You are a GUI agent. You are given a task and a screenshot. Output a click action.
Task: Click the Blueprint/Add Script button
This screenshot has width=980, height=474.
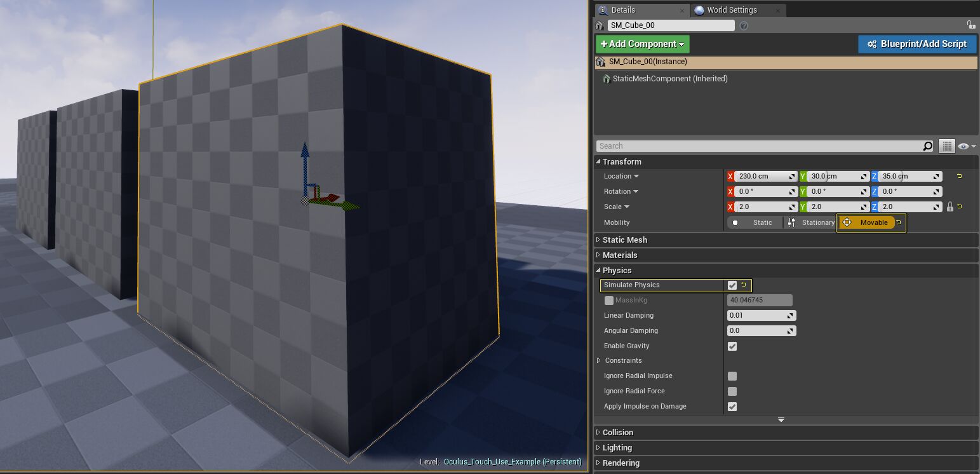tap(916, 44)
